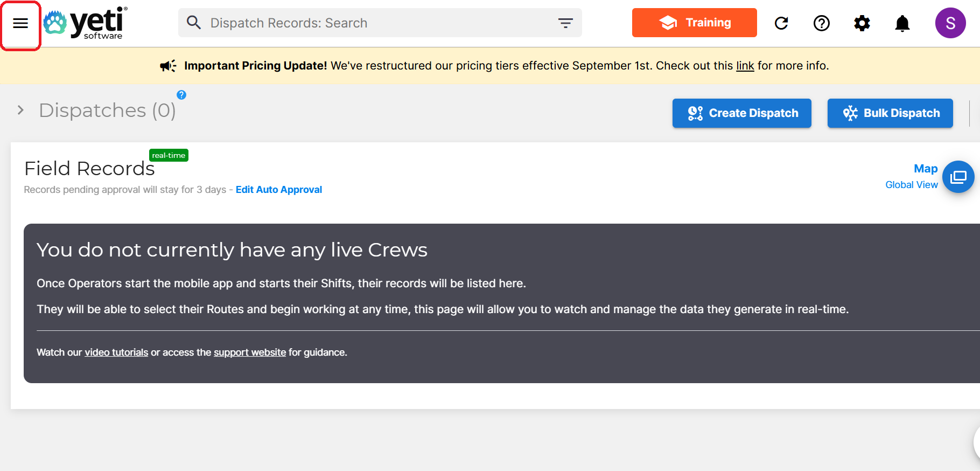
Task: Open the help question mark icon
Action: (x=821, y=23)
